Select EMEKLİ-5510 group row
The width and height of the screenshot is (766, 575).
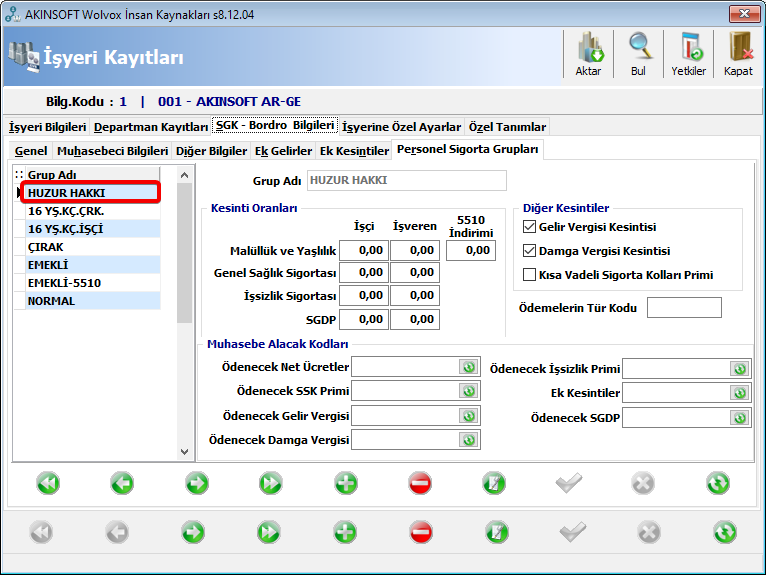coord(93,283)
